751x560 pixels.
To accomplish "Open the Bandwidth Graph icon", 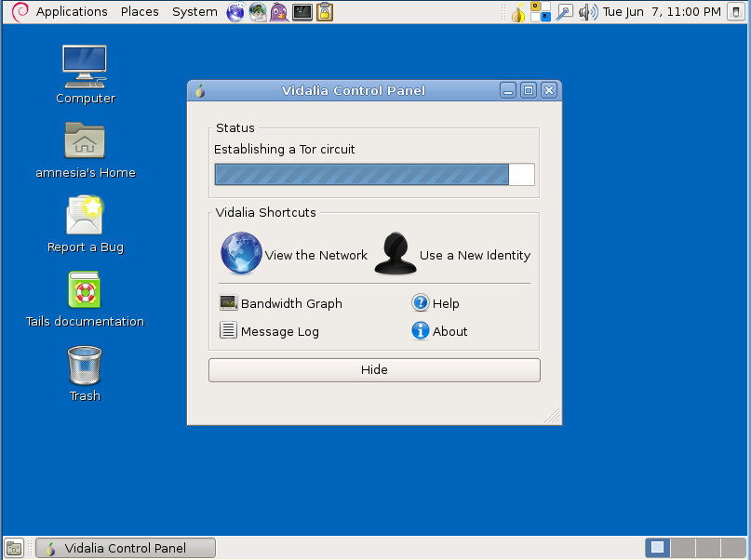I will point(228,302).
